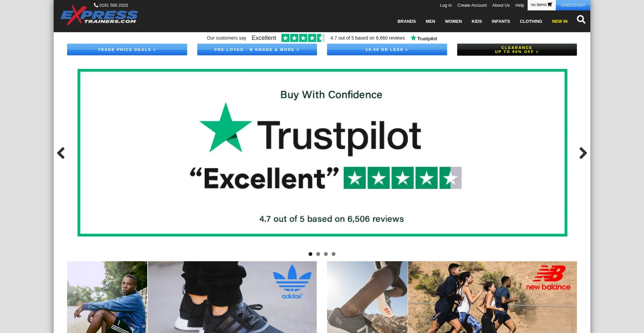The image size is (644, 333).
Task: Click the shopping cart icon
Action: coord(550,5)
